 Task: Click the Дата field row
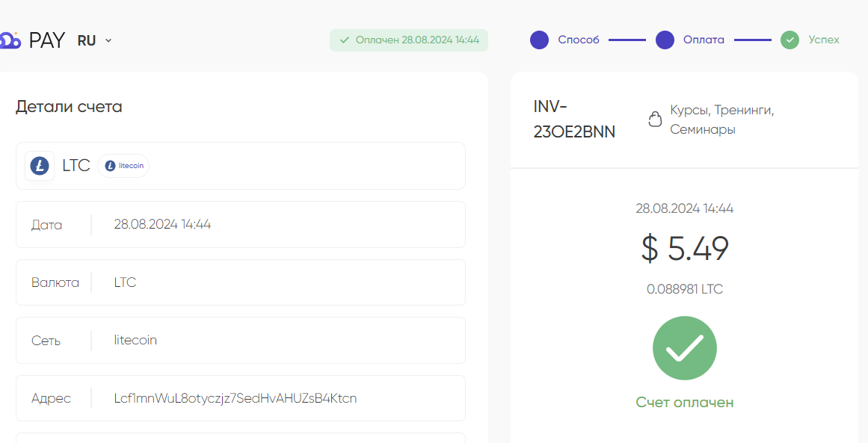pyautogui.click(x=241, y=225)
